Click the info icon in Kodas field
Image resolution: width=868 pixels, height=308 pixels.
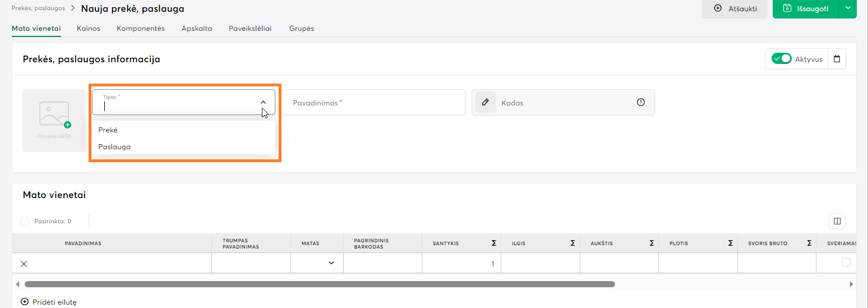(x=641, y=102)
